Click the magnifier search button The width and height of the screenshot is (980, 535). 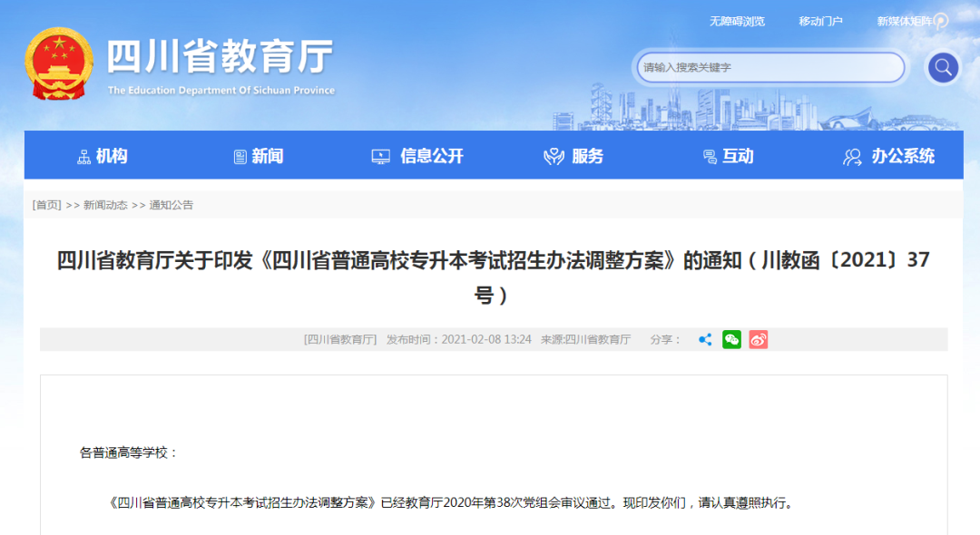pyautogui.click(x=943, y=67)
